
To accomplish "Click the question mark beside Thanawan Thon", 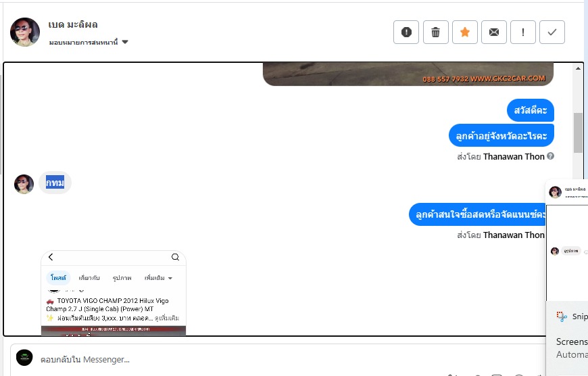I will point(550,156).
